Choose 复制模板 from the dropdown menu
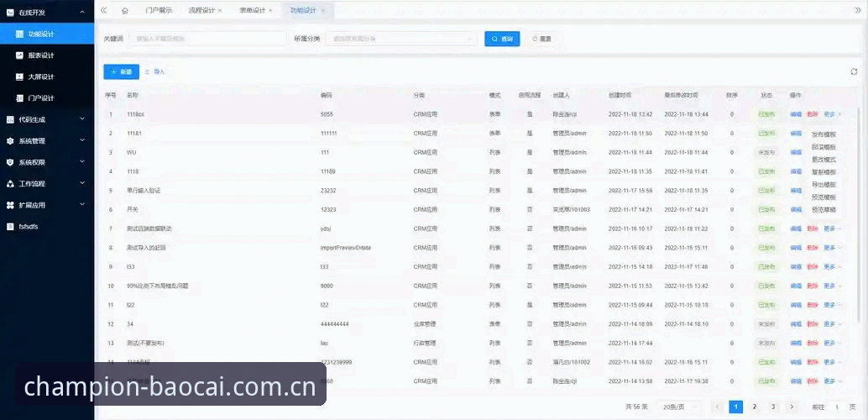Viewport: 868px width, 420px height. point(824,172)
